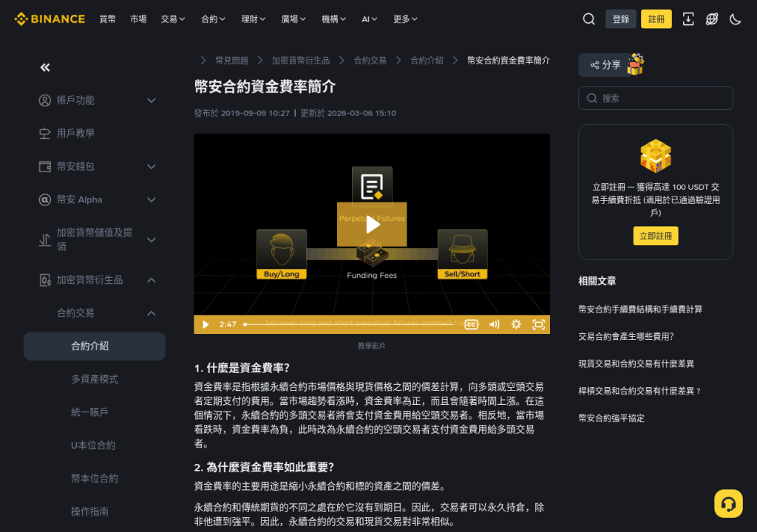Open the app download icon

pos(688,18)
